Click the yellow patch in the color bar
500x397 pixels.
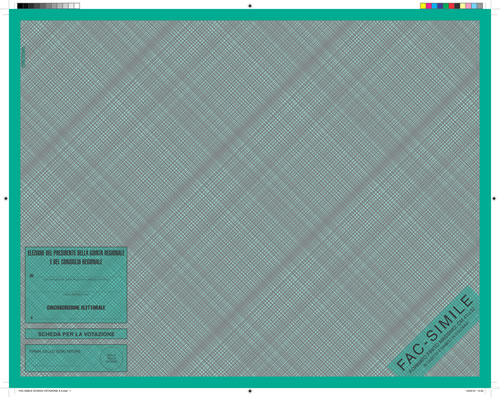(423, 6)
